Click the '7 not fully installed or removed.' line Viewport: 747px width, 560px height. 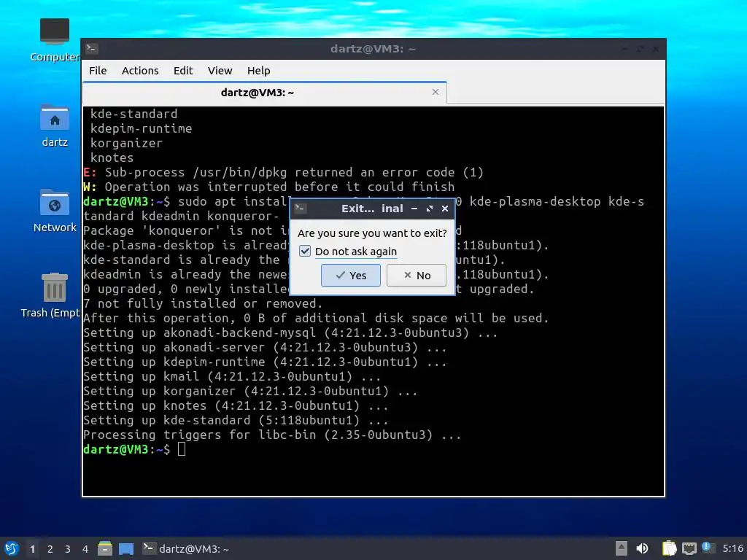203,304
